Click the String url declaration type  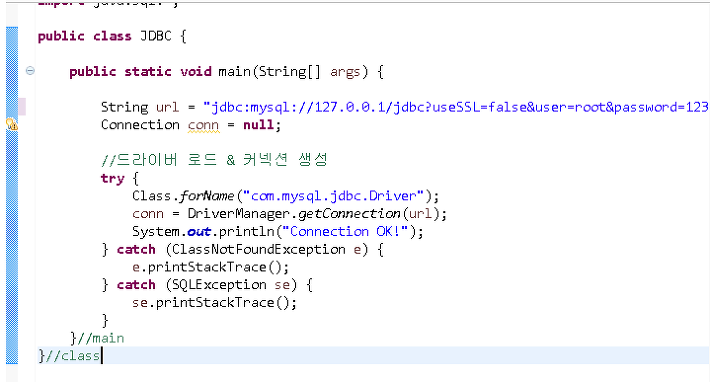(124, 107)
